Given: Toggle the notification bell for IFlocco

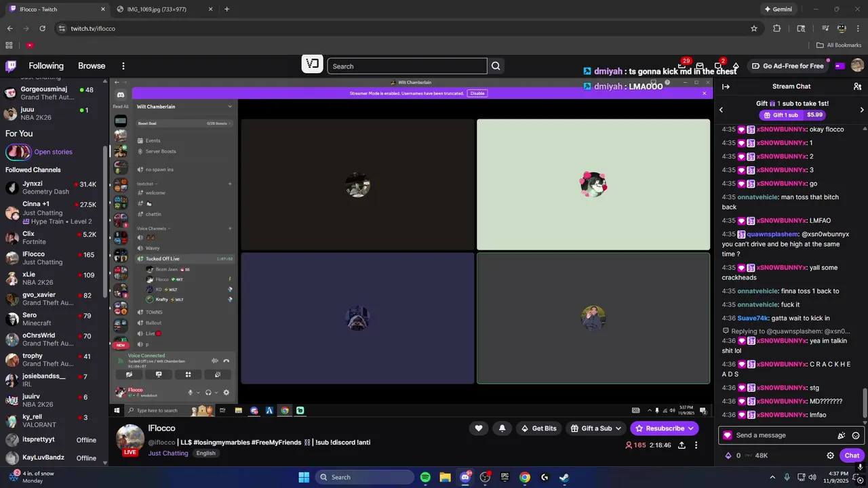Looking at the screenshot, I should [502, 428].
